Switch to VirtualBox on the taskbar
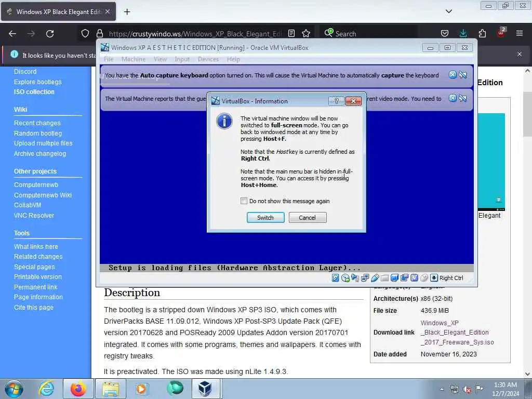532x399 pixels. 205,389
